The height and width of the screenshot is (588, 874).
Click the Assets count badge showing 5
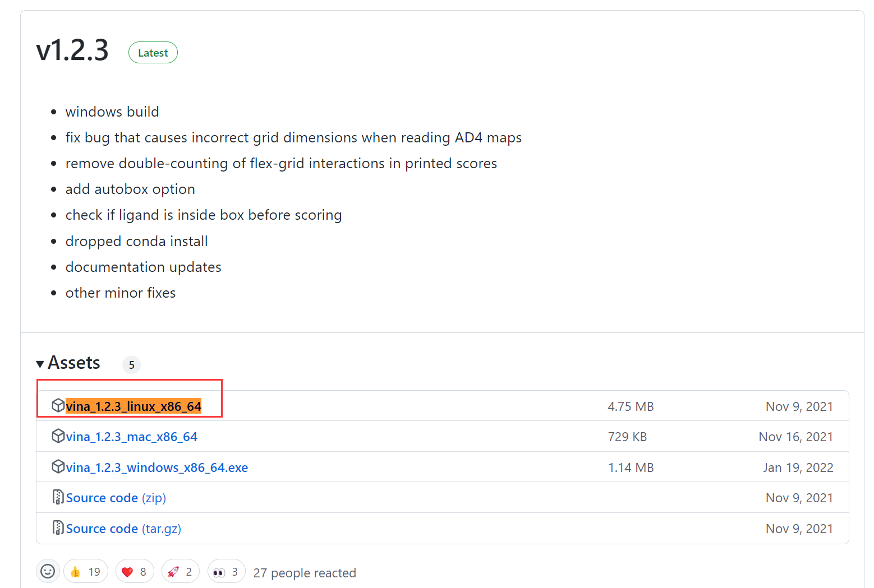(132, 365)
